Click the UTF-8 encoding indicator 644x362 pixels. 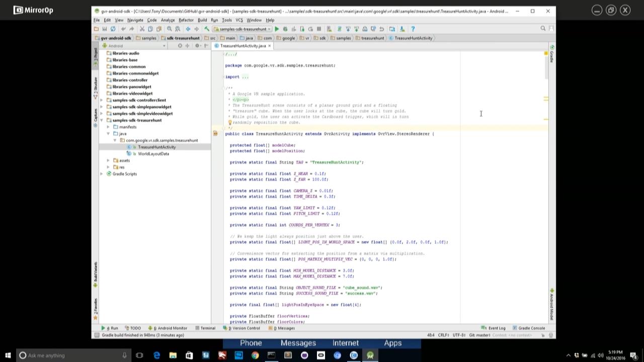tap(459, 335)
